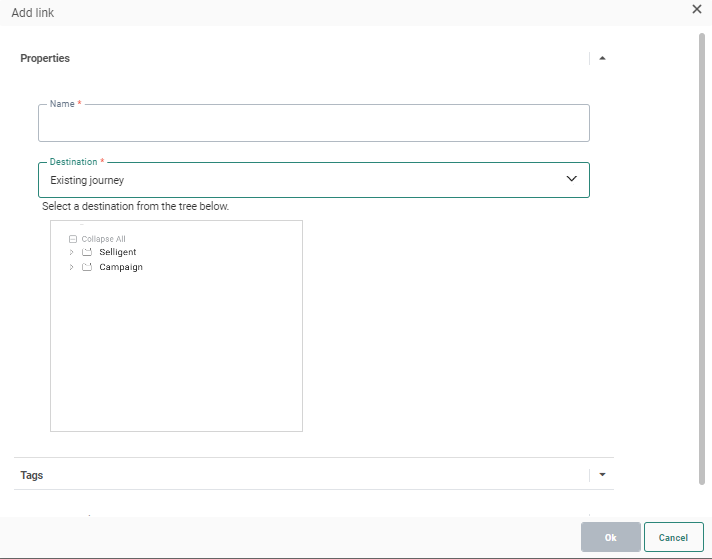
Task: Select the Selligent folder label
Action: click(118, 253)
